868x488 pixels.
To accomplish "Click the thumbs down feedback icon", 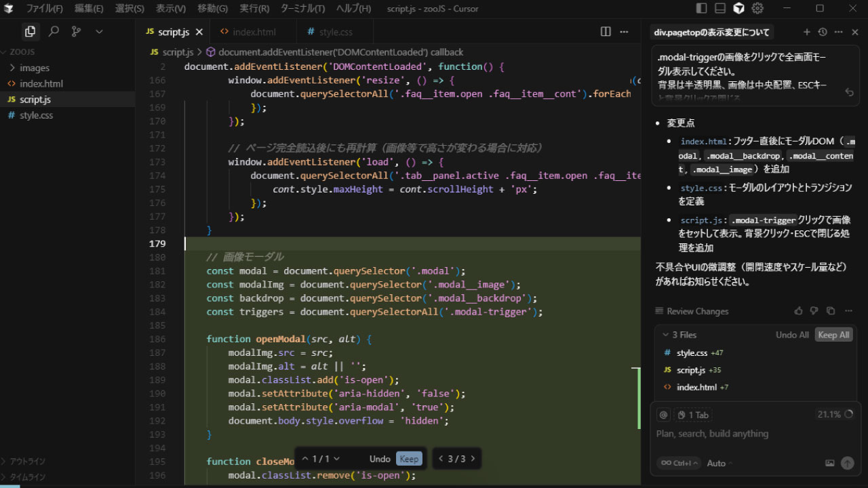I will click(814, 311).
